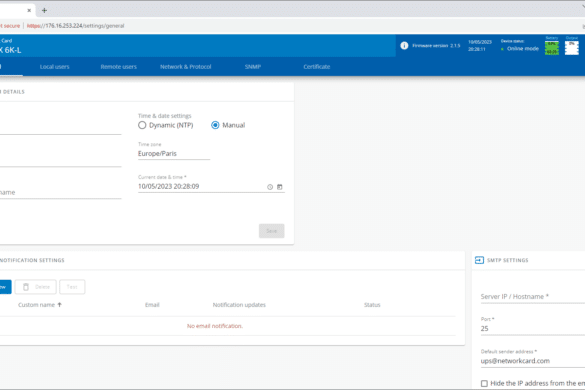Click the Notification updates column header

pyautogui.click(x=239, y=305)
